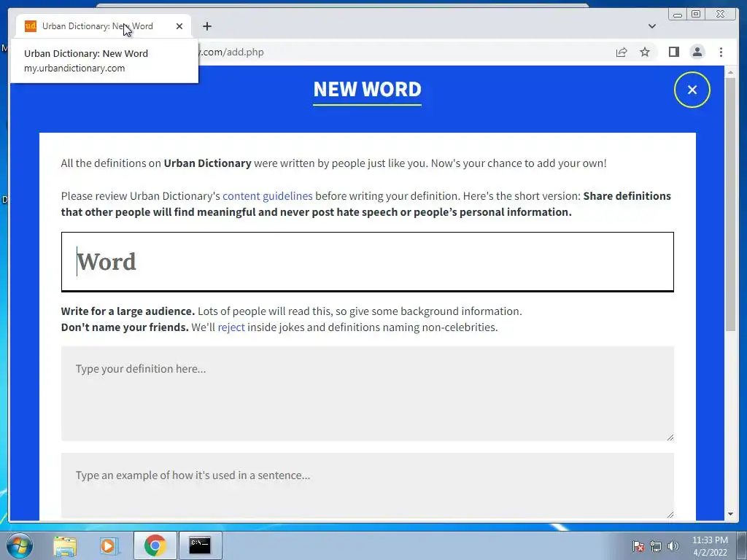747x560 pixels.
Task: Restore down the Chrome window
Action: click(x=696, y=15)
